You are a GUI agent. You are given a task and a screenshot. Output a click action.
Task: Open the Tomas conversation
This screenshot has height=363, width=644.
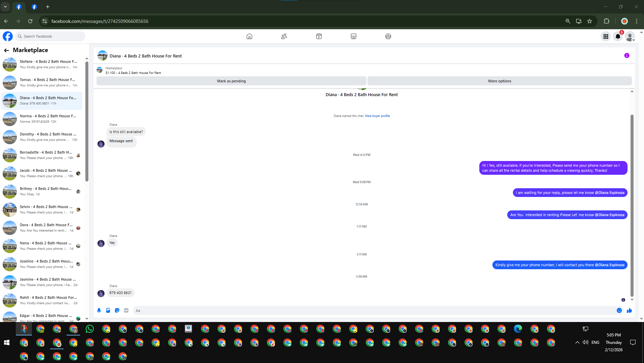41,83
